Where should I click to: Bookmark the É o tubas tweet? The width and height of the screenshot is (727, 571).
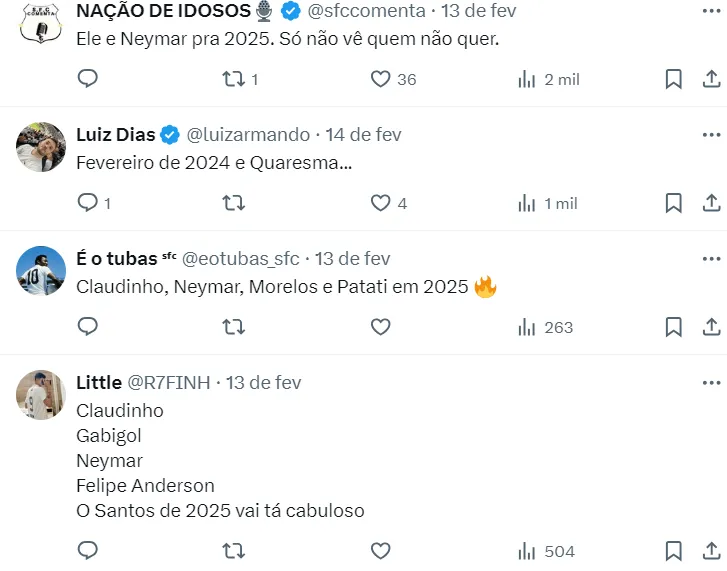[674, 327]
